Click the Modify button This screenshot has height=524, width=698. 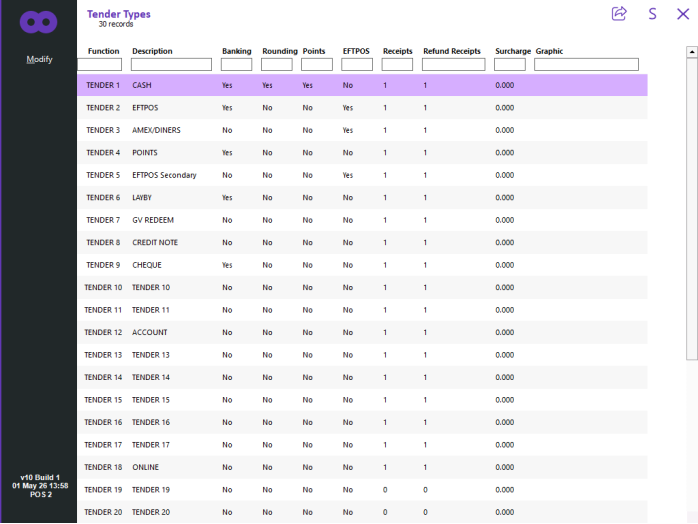coord(39,59)
